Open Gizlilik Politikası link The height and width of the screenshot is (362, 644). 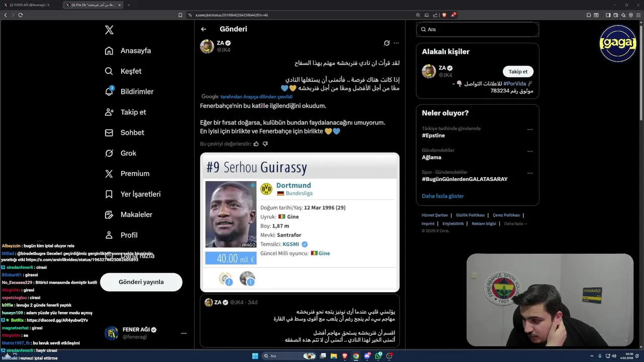pos(470,215)
